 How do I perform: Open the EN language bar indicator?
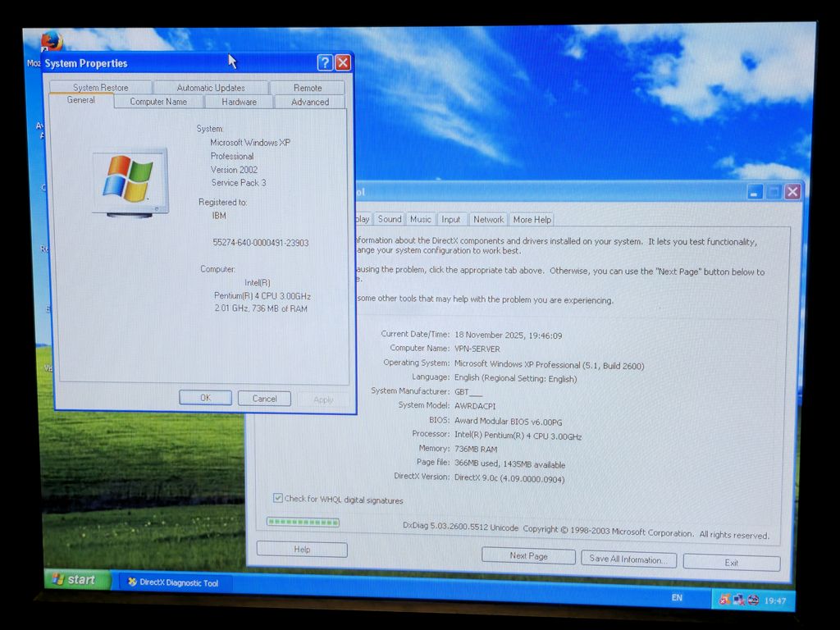point(677,598)
